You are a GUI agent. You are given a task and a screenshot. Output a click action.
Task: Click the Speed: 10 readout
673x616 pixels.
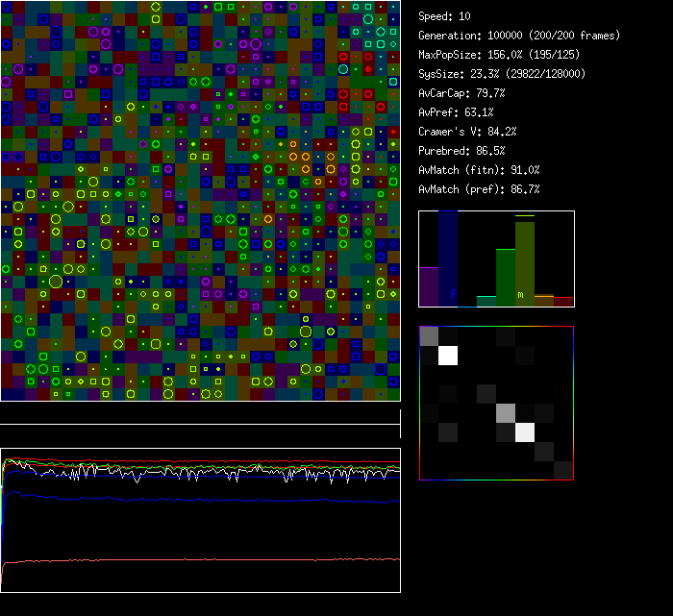coord(445,16)
